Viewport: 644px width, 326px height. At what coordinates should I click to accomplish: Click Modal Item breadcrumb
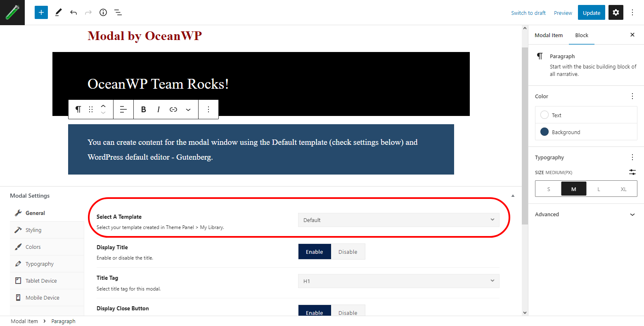tap(24, 321)
